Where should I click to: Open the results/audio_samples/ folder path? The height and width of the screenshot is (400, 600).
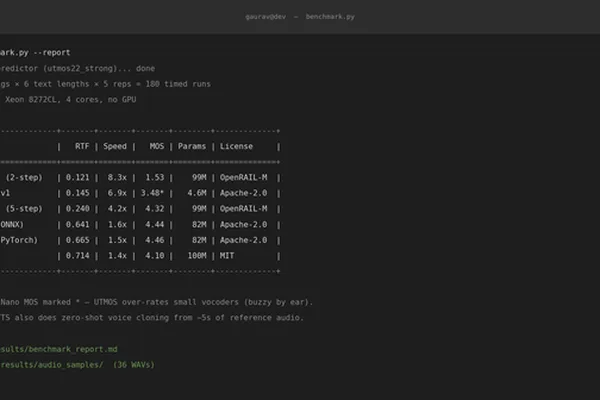click(52, 365)
